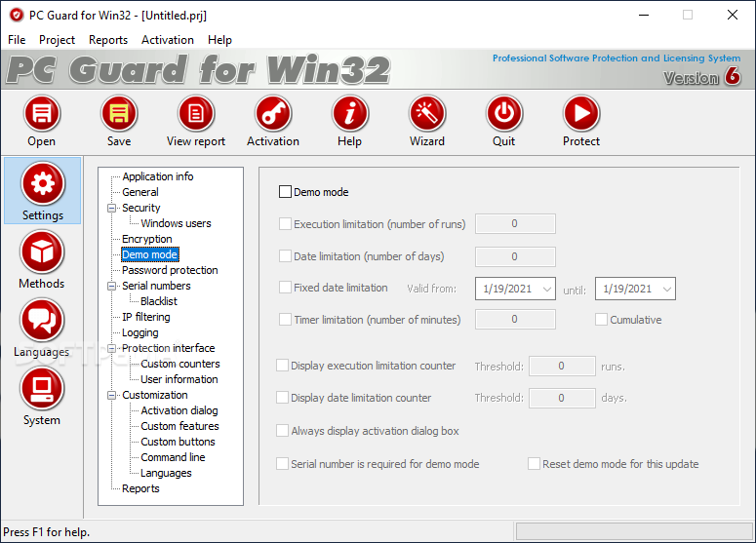Open the Project menu
Screen dimensions: 756x543
pyautogui.click(x=57, y=40)
